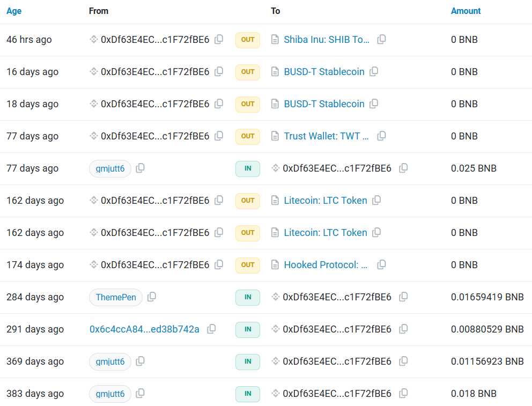
Task: Copy gmjutt6 address in 77 days ago row
Action: [140, 168]
